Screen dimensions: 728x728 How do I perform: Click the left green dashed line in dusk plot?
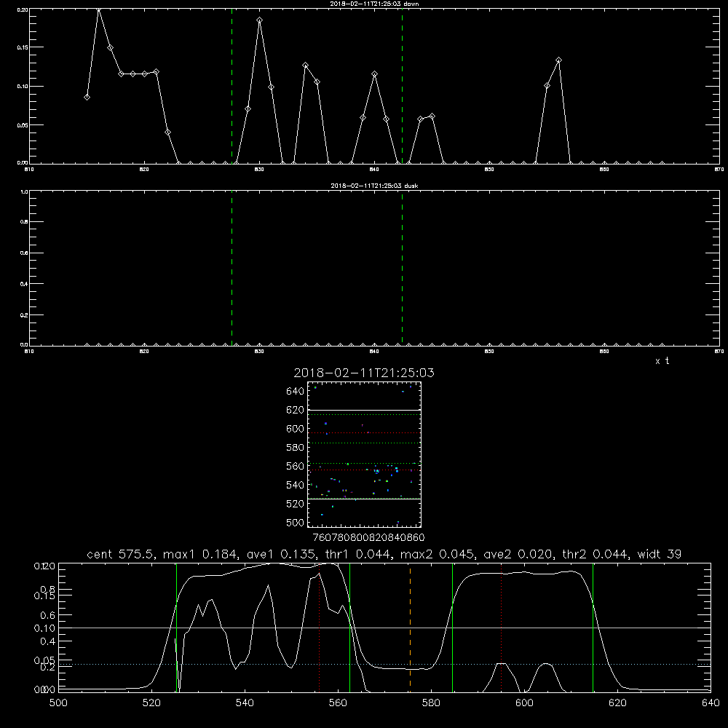pos(232,269)
